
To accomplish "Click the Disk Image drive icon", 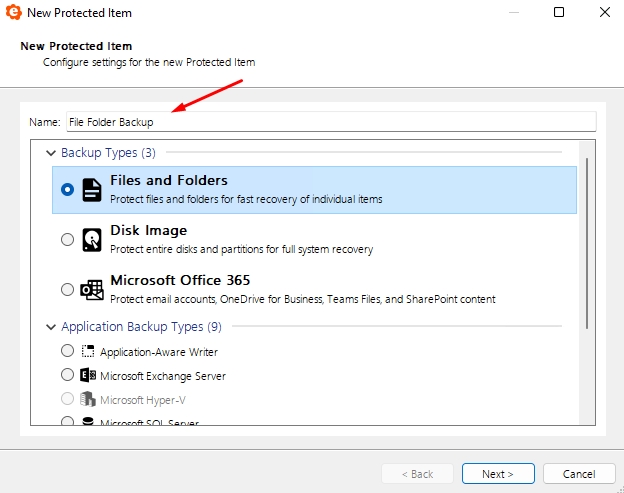I will point(92,240).
